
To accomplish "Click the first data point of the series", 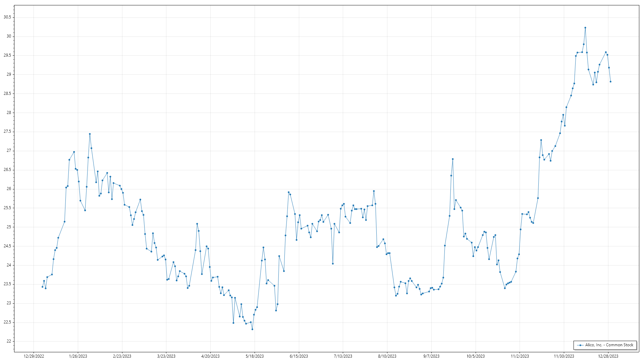I will [42, 287].
